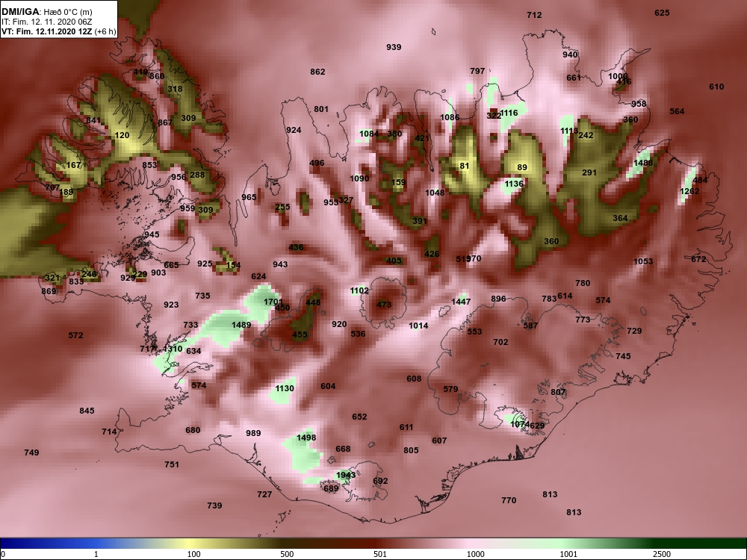Click the legend label 2500
This screenshot has height=560, width=747.
click(x=662, y=554)
